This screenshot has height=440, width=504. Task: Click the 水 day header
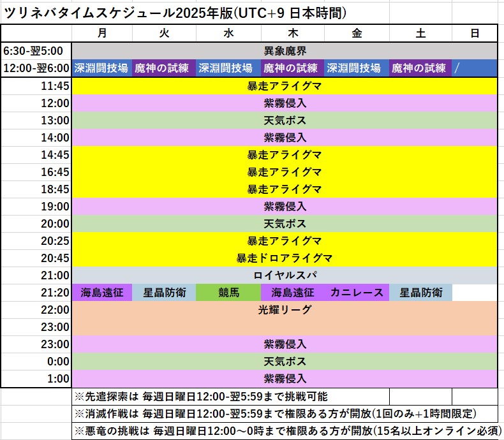(228, 33)
